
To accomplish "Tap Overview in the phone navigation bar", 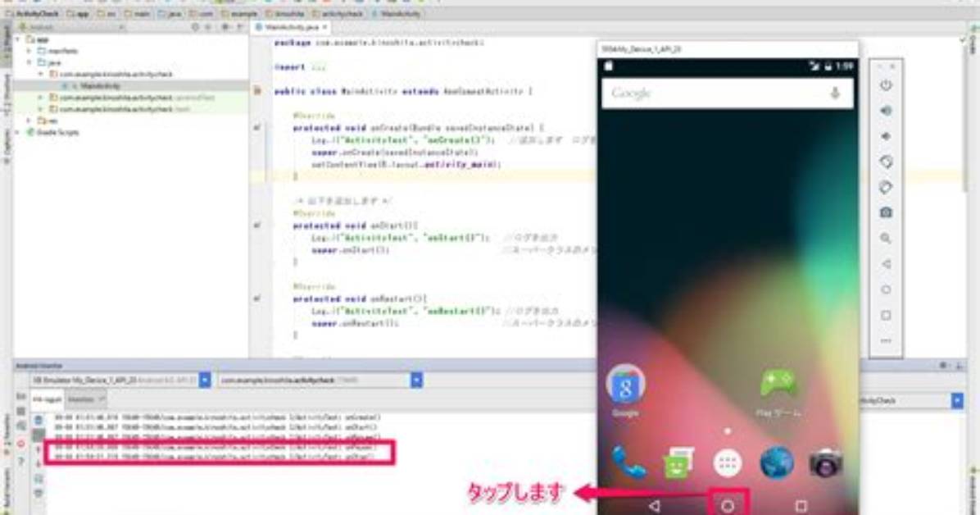I will tap(801, 506).
